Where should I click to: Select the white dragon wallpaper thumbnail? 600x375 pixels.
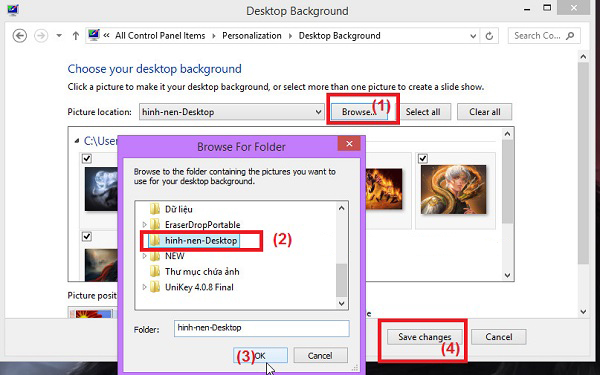101,189
